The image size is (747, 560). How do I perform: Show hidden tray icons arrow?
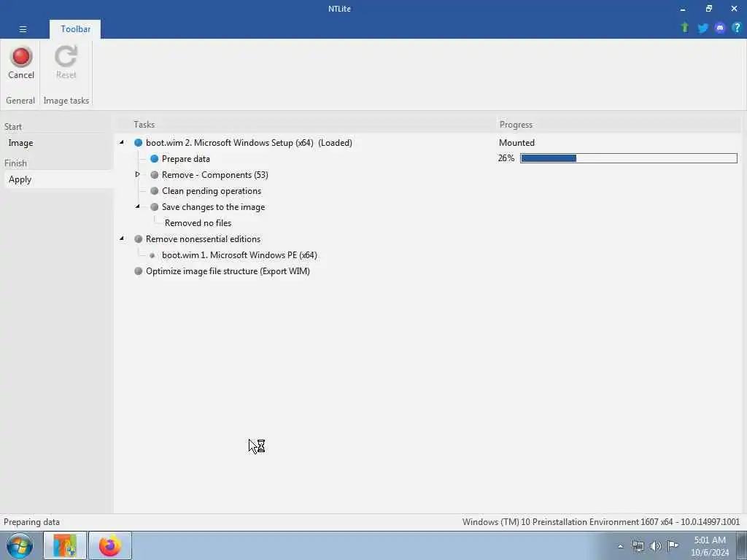[x=620, y=547]
